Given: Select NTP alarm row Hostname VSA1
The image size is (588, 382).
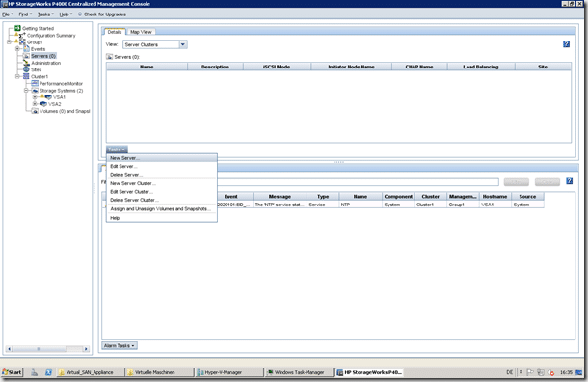Looking at the screenshot, I should pyautogui.click(x=495, y=205).
